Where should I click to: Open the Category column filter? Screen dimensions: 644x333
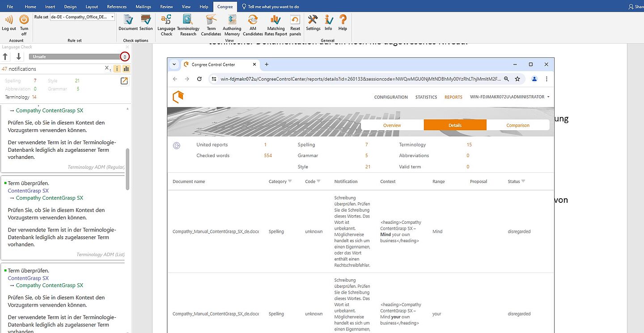tap(290, 181)
